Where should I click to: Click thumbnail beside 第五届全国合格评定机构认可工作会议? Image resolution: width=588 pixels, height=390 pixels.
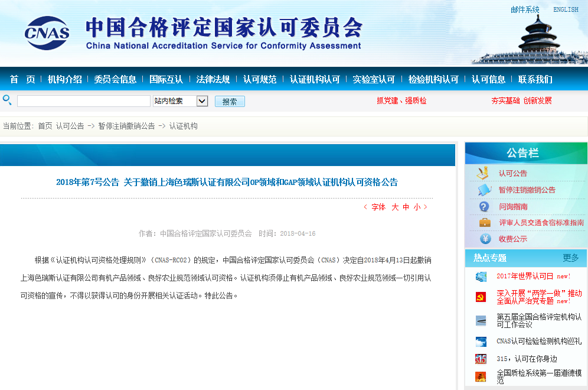tap(481, 321)
